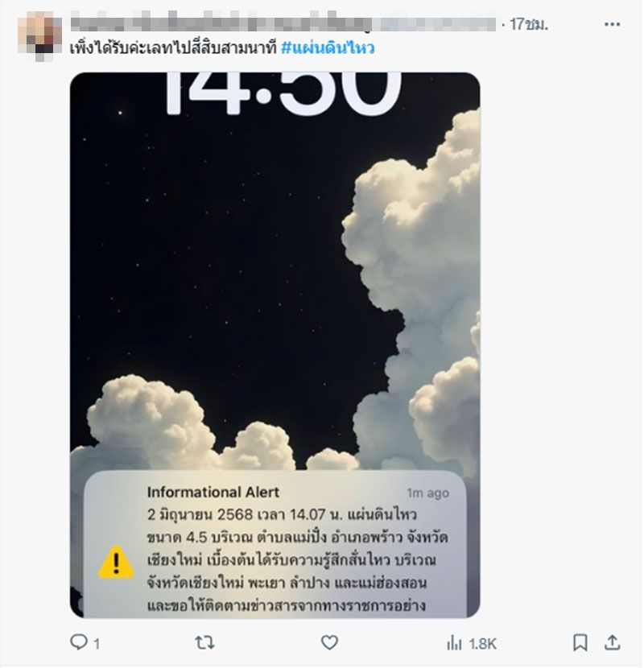Screen dimensions: 644x668
Task: Bookmark this post
Action: [x=580, y=642]
